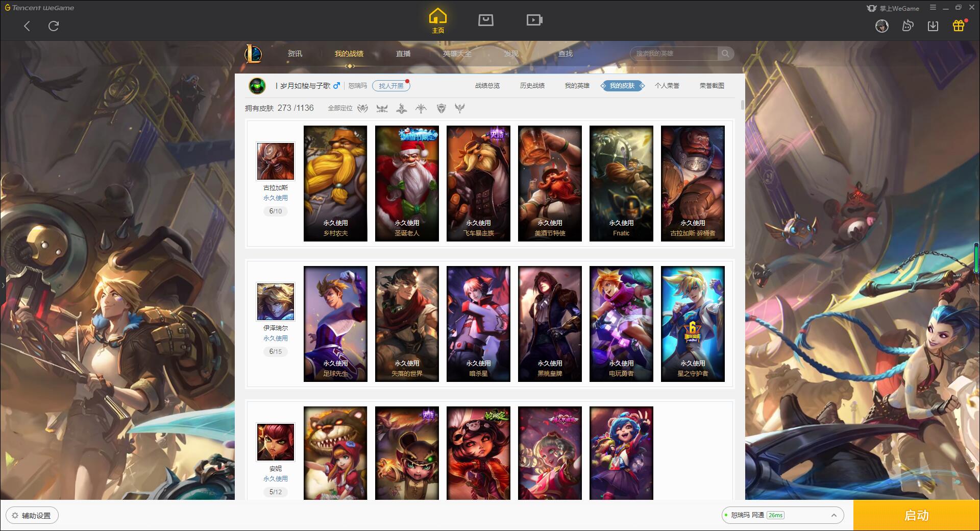Screen dimensions: 980x531
Task: Open the video/live icon tab
Action: pyautogui.click(x=534, y=20)
